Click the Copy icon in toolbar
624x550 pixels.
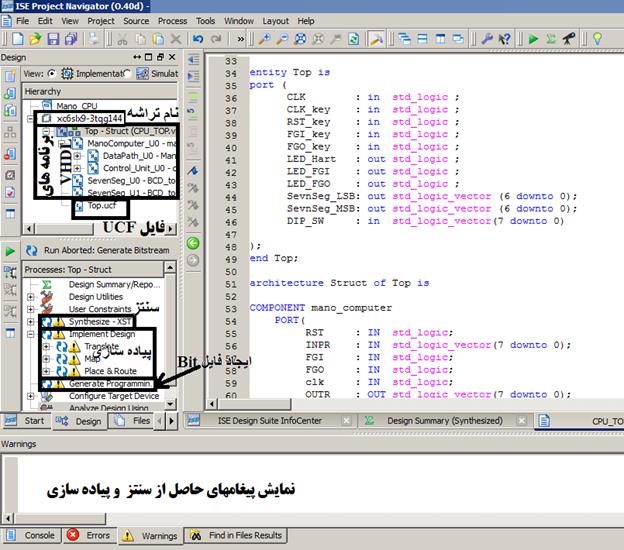(x=140, y=39)
